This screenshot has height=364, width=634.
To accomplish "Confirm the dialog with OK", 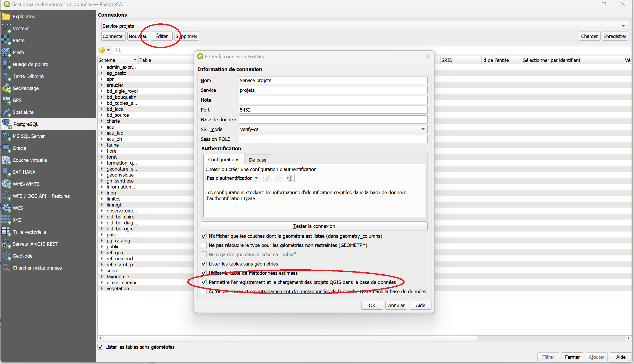I will (372, 305).
